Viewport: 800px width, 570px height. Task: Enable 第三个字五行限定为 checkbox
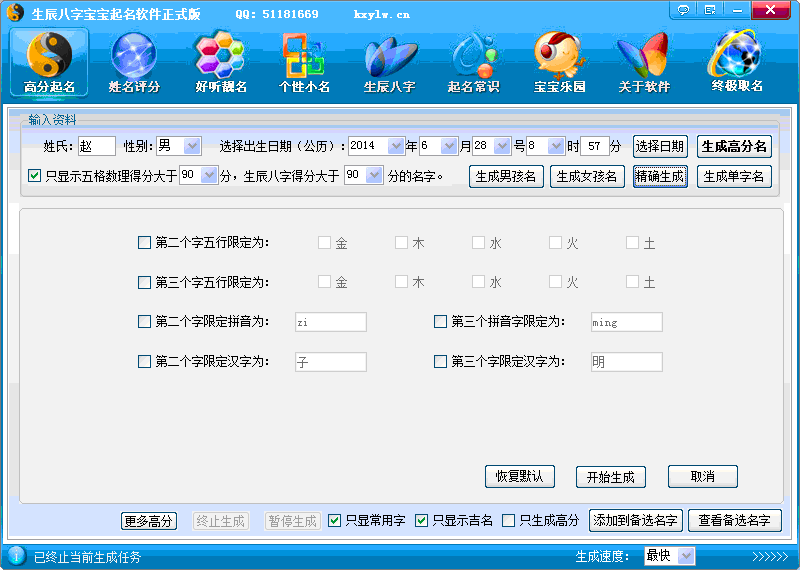pos(144,282)
